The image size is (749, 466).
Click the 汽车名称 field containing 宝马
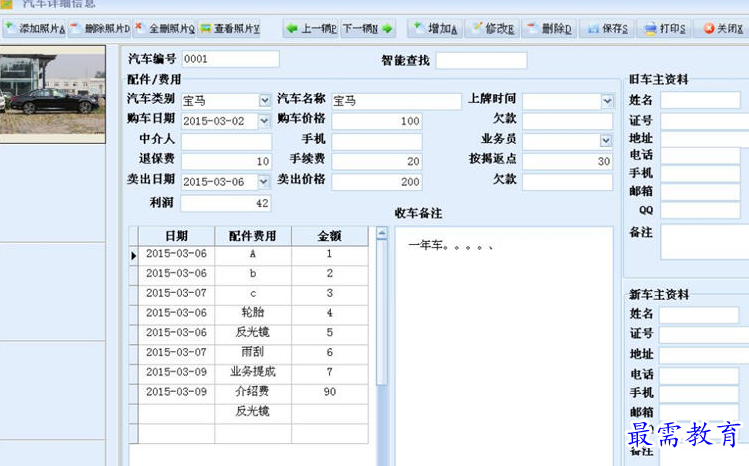click(x=396, y=101)
